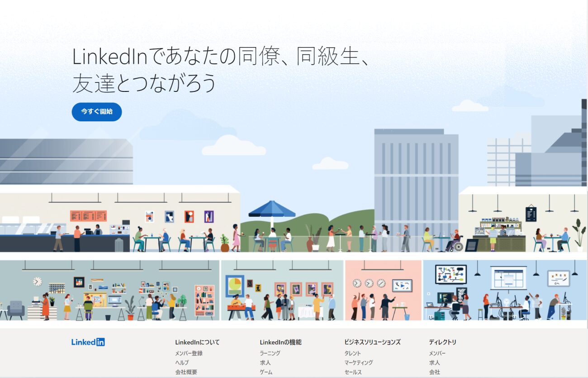588x378 pixels.
Task: Click the headline LinkedInであなたの同僚、同級生、友達とつながろう
Action: [222, 69]
